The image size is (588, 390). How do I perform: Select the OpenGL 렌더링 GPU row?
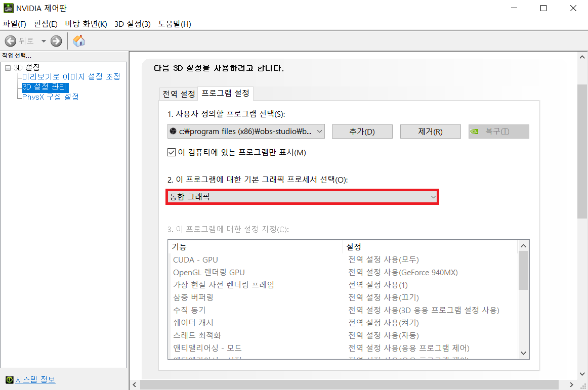343,273
